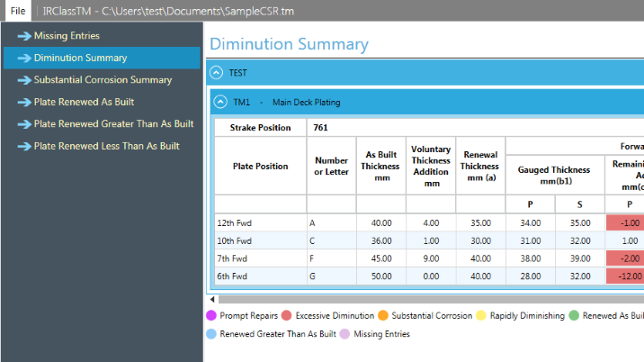The width and height of the screenshot is (644, 362).
Task: Click the 4.00 voluntary addition cell
Action: (431, 223)
